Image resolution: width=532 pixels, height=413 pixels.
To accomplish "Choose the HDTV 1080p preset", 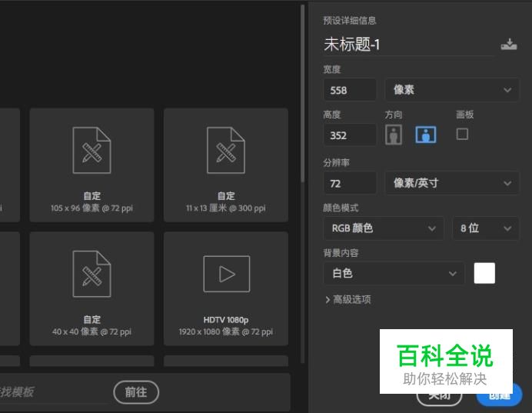I will [x=226, y=289].
